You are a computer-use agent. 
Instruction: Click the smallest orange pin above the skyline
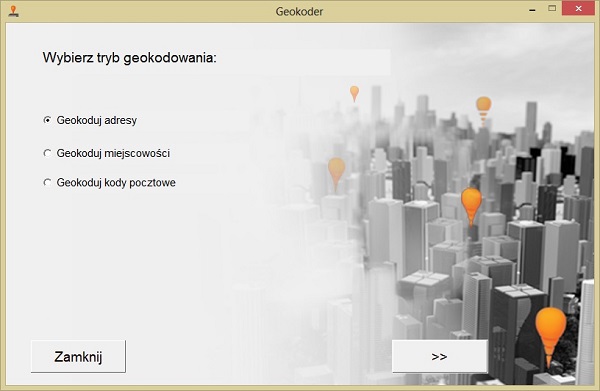click(354, 94)
